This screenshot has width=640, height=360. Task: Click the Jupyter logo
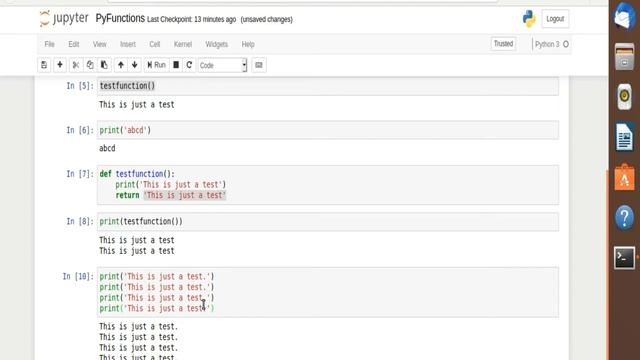(x=64, y=19)
